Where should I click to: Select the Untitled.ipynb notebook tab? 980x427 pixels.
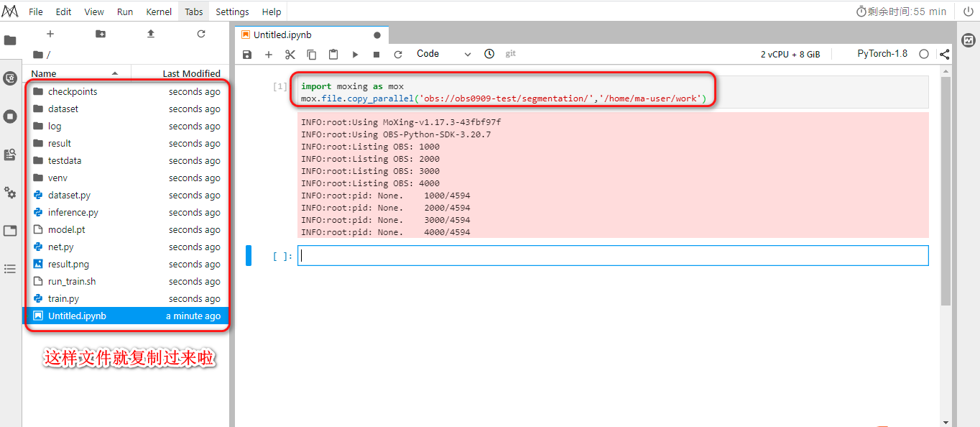coord(312,35)
